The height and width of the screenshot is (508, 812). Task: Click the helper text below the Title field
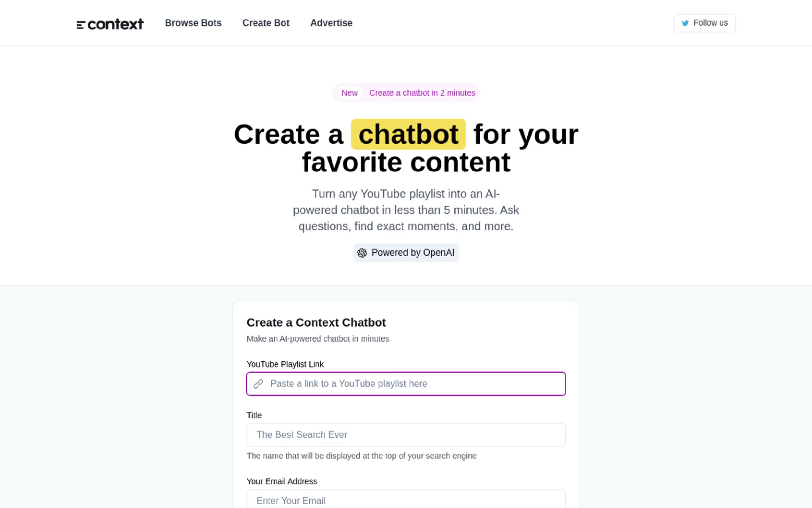[x=361, y=456]
